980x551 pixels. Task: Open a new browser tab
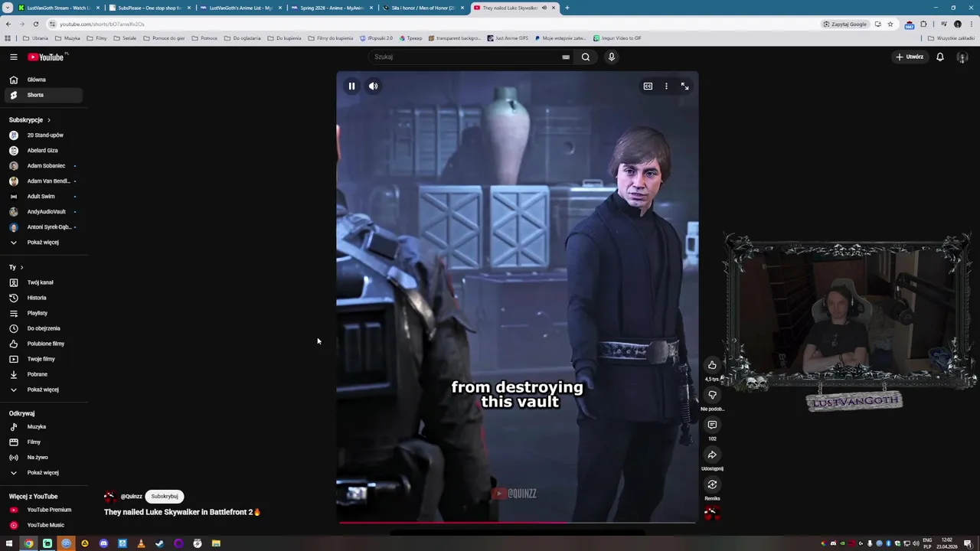(x=567, y=8)
